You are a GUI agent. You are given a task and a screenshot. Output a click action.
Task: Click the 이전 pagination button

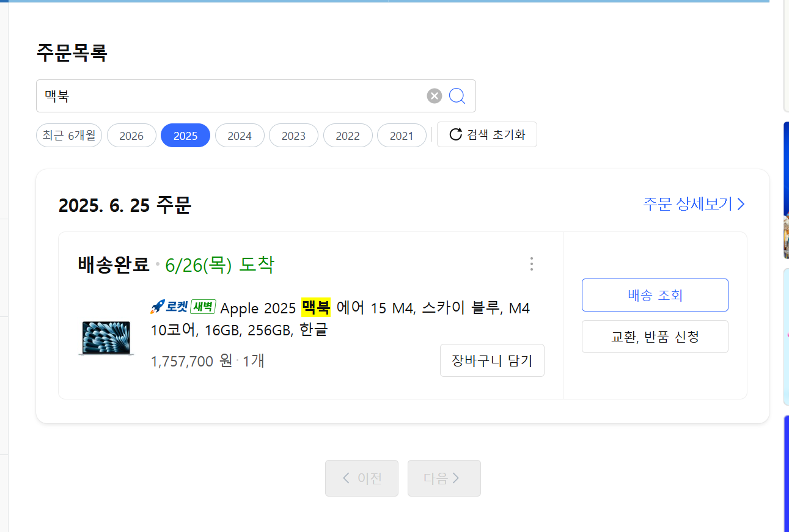click(362, 478)
